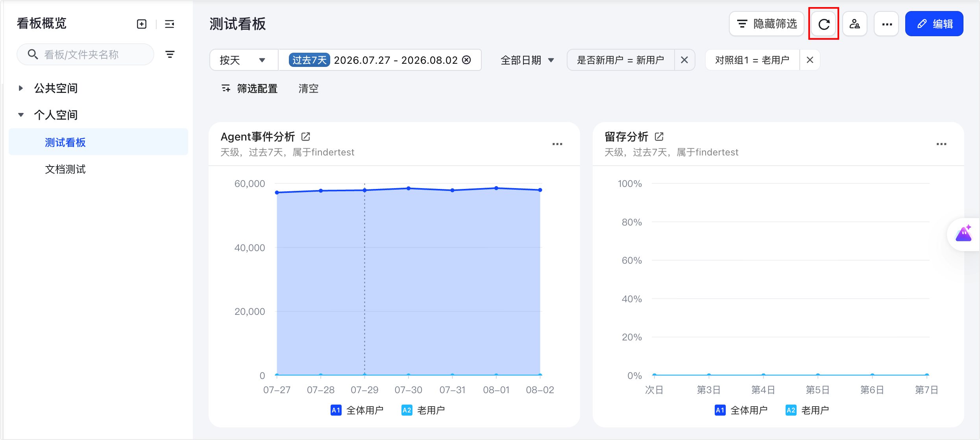Toggle 老用户 legend in Agent事件分析 chart
Screen dimensions: 980x440
423,410
